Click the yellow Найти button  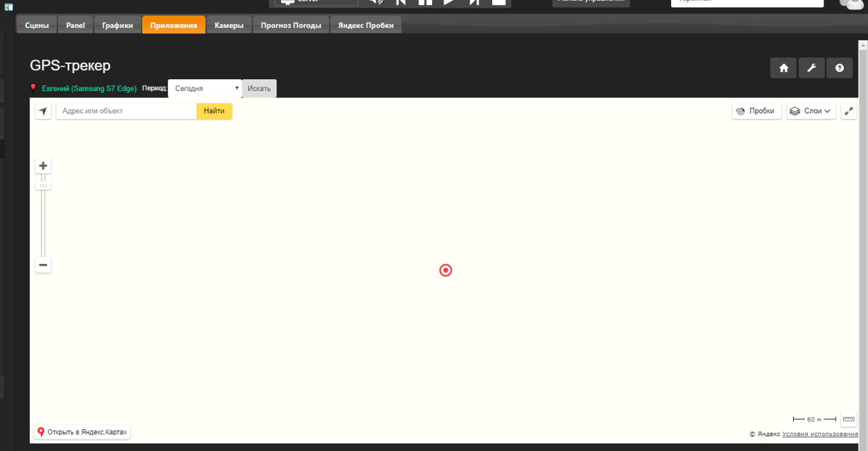tap(214, 111)
